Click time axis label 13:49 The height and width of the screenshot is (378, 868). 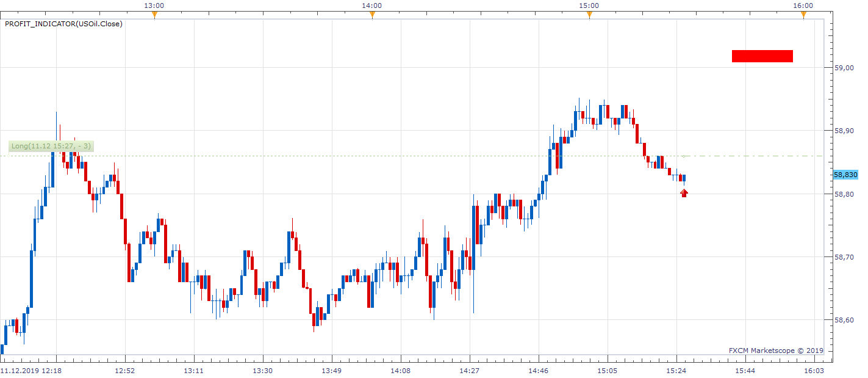pos(331,371)
